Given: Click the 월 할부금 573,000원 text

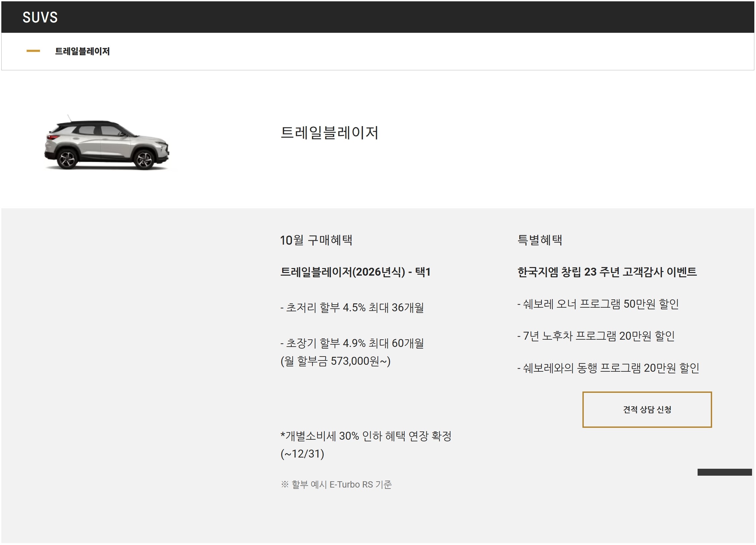Looking at the screenshot, I should point(335,361).
